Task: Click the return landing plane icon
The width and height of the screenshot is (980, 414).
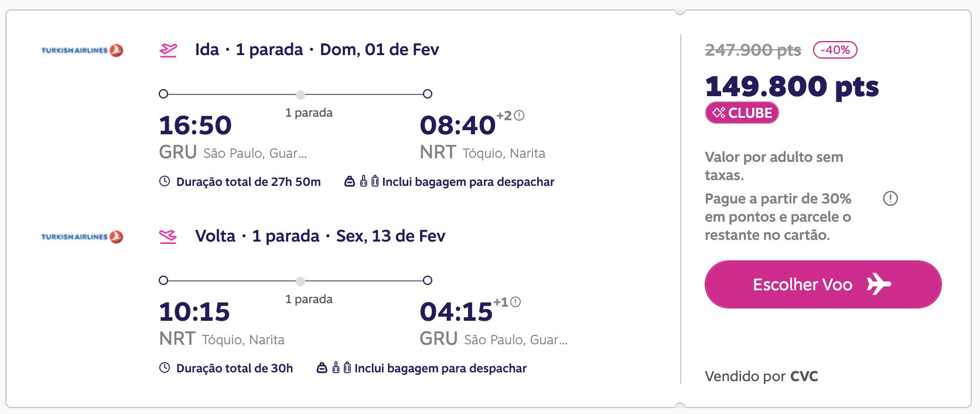Action: [168, 236]
